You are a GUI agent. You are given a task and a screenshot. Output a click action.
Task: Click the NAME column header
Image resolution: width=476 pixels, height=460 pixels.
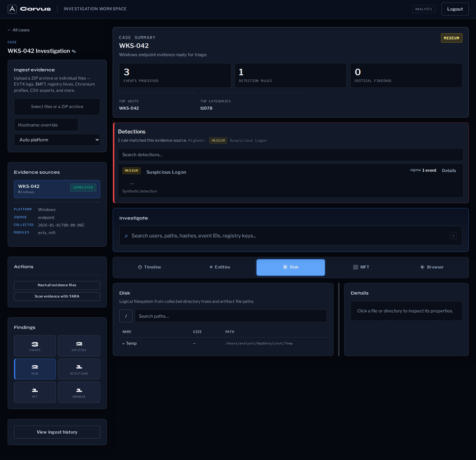coord(127,332)
